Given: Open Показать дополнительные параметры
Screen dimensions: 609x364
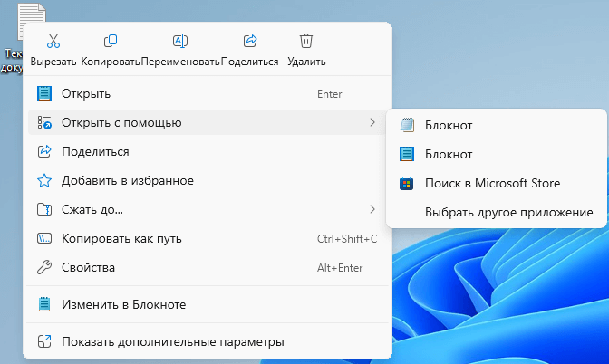Looking at the screenshot, I should (x=172, y=341).
